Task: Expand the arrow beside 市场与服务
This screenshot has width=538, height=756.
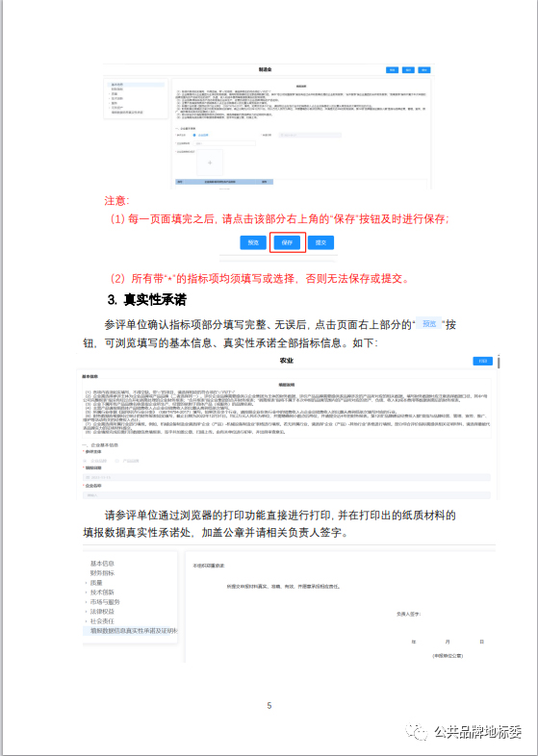Action: click(87, 602)
